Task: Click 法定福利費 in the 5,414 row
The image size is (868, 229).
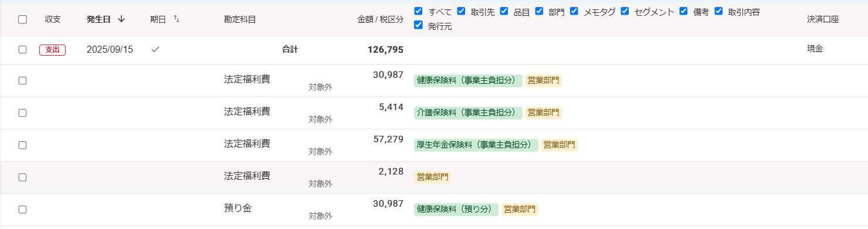Action: tap(247, 111)
